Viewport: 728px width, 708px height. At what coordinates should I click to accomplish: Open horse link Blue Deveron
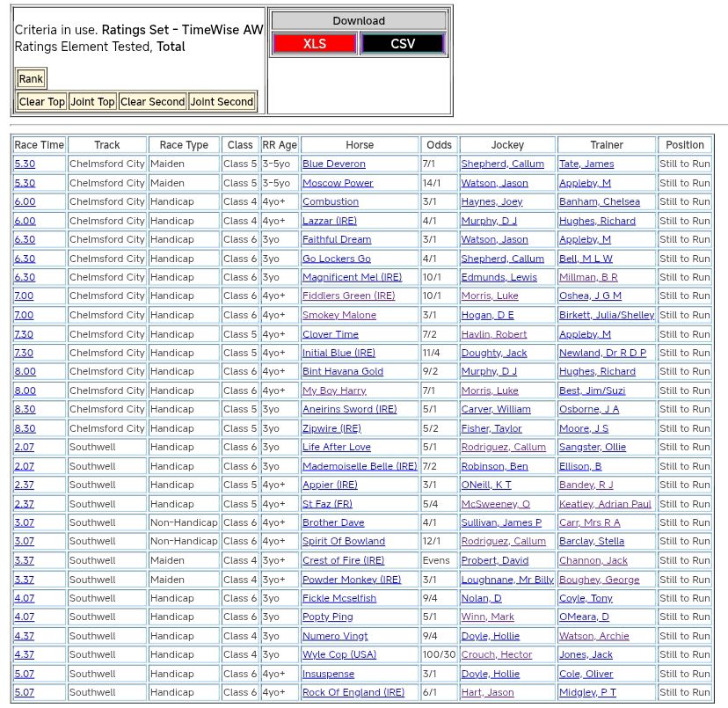tap(333, 164)
